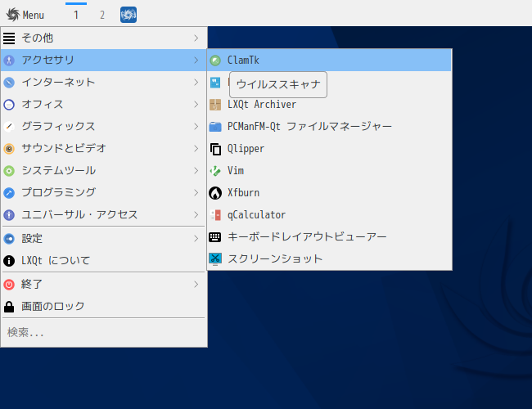
Task: Click the 設定 toggle icon
Action: point(9,239)
